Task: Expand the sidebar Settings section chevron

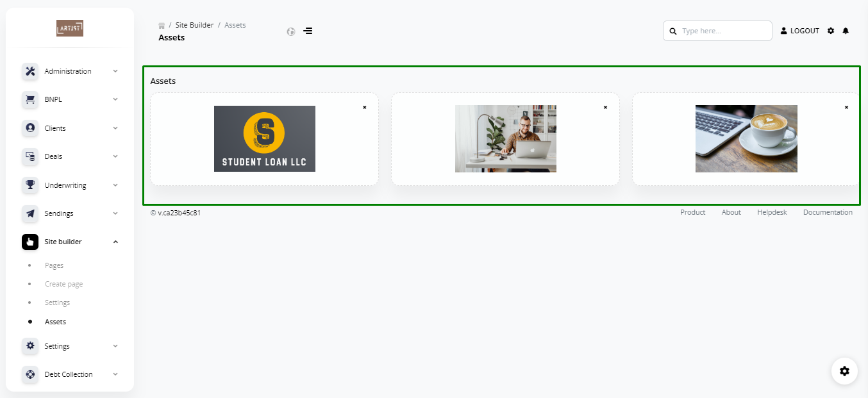Action: click(115, 346)
